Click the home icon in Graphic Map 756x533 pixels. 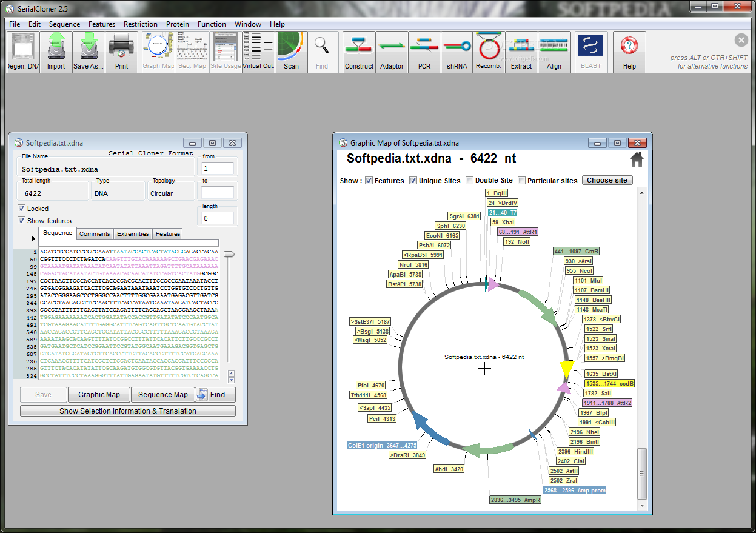tap(637, 159)
